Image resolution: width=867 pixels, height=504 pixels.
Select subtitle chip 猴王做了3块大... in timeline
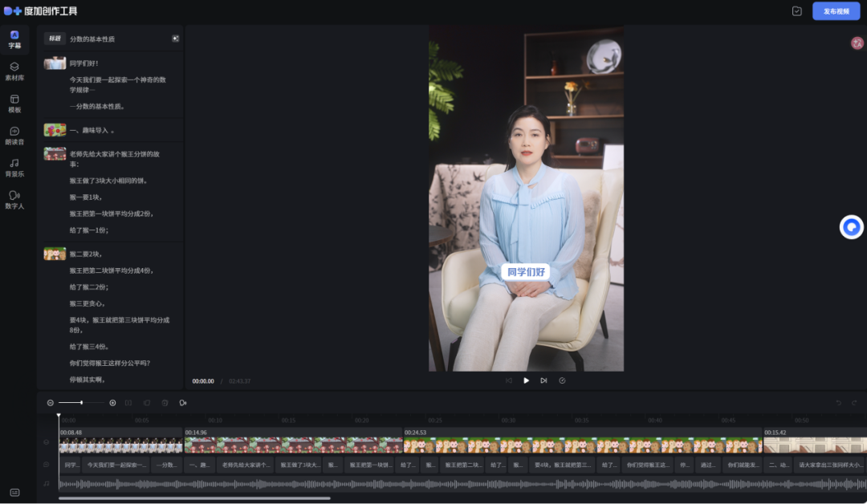click(x=299, y=465)
